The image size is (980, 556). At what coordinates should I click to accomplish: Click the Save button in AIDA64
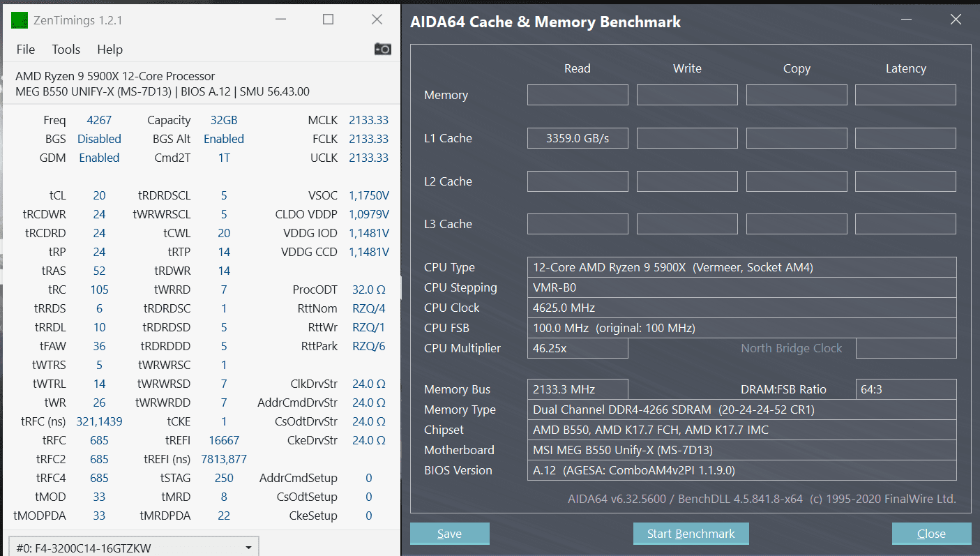point(450,534)
